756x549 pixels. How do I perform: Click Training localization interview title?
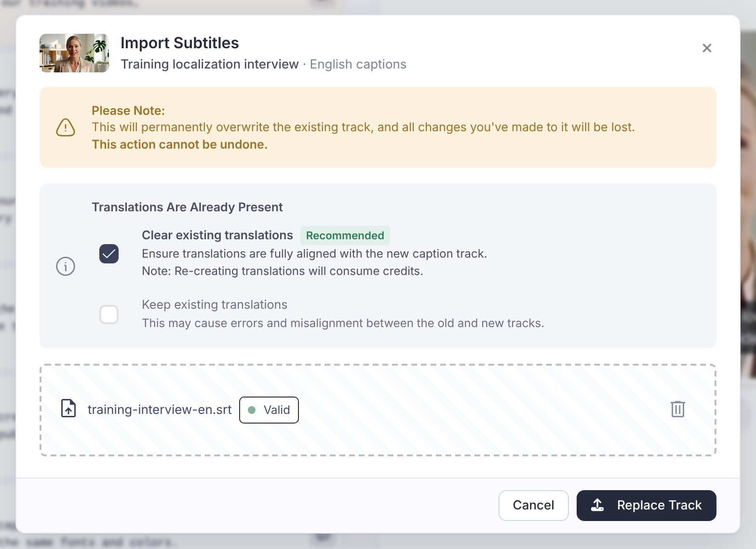pos(210,64)
